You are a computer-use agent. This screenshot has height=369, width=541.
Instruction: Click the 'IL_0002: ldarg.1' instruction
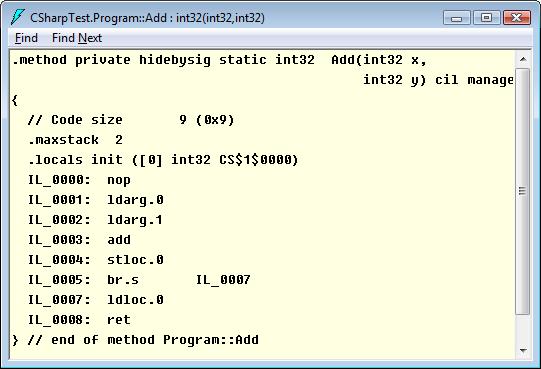tap(95, 220)
